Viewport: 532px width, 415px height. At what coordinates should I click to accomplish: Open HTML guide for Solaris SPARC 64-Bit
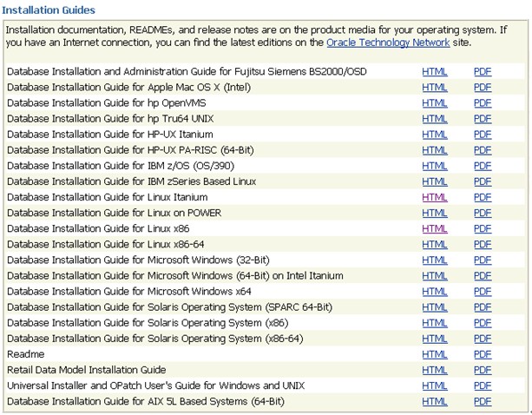tap(435, 306)
